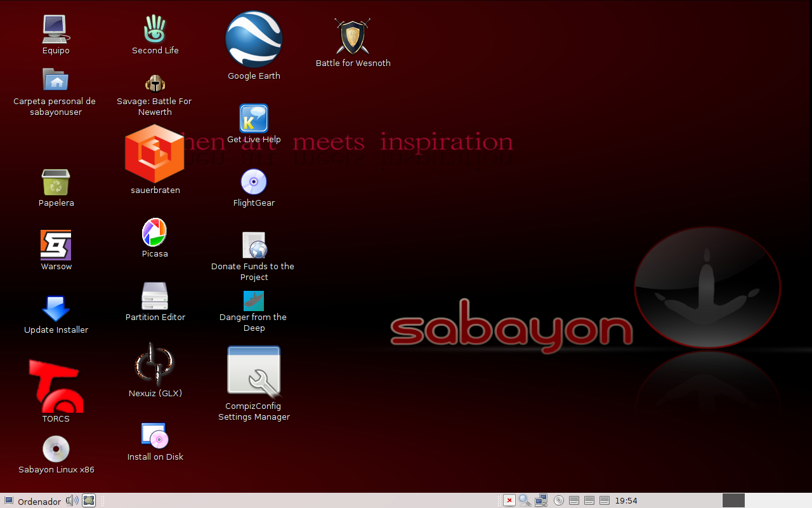Open the TORCS racing game icon
812x508 pixels.
(x=56, y=385)
